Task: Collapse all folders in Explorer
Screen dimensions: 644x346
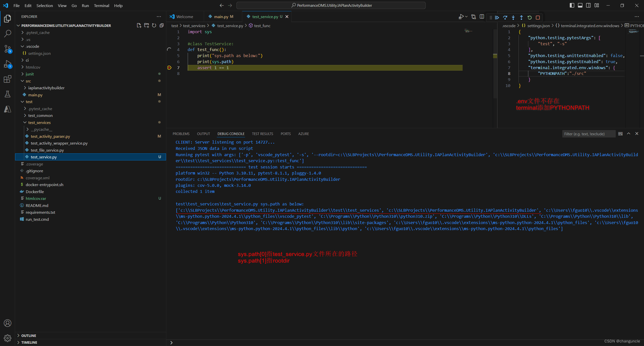Action: (162, 25)
